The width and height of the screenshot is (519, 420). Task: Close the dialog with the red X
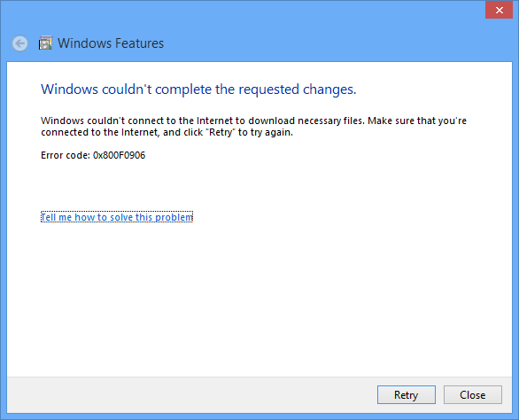tap(500, 10)
